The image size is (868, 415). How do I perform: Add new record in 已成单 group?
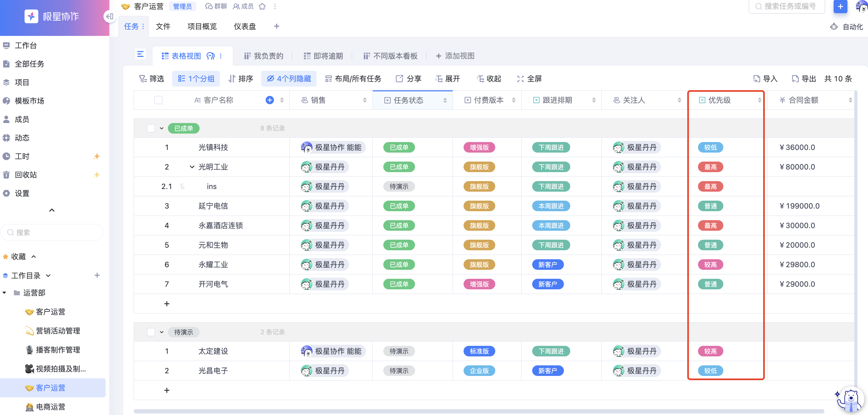[x=167, y=304]
